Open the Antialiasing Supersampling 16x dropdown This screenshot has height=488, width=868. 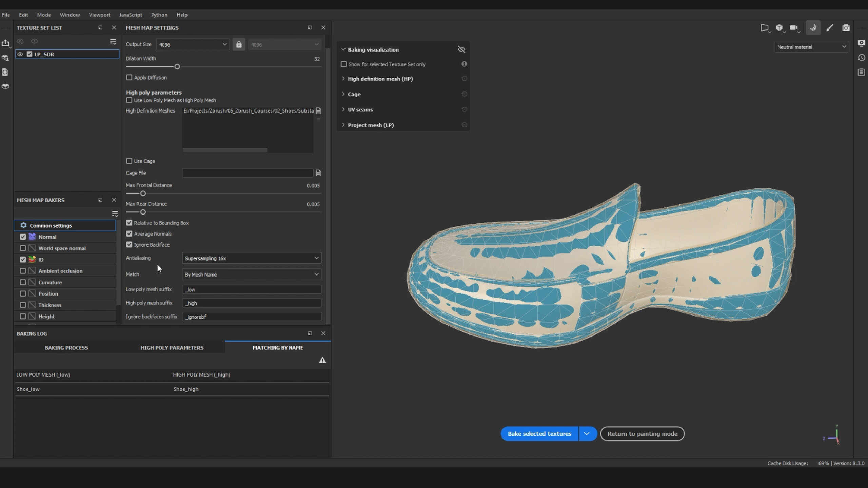251,258
